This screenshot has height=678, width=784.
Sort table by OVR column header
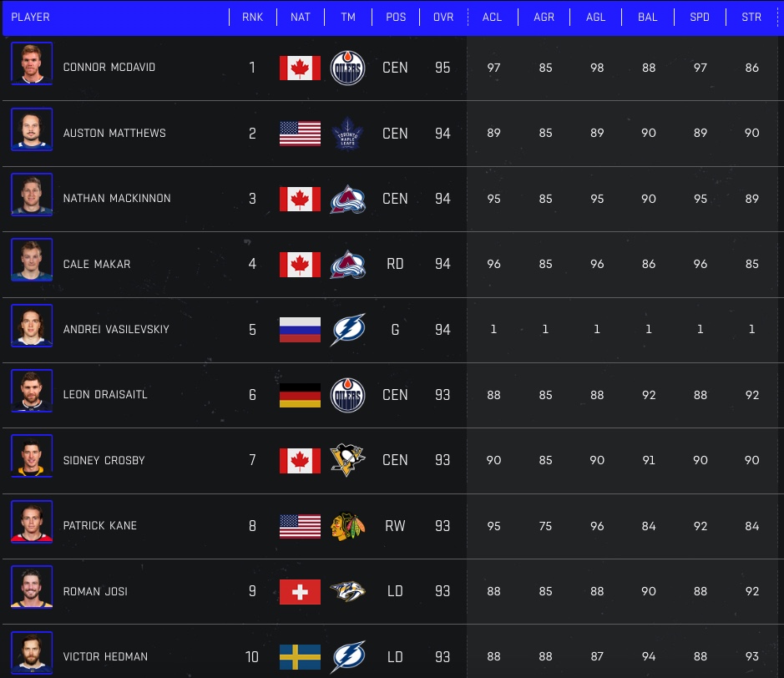pos(443,17)
